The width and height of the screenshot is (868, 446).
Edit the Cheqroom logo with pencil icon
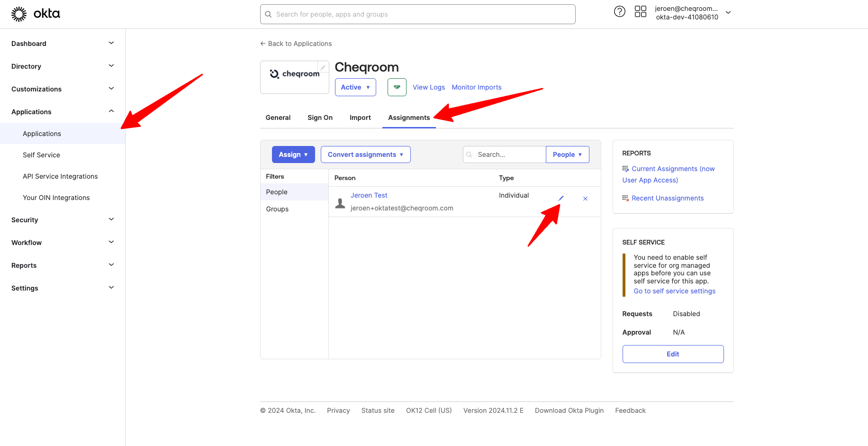pos(323,67)
